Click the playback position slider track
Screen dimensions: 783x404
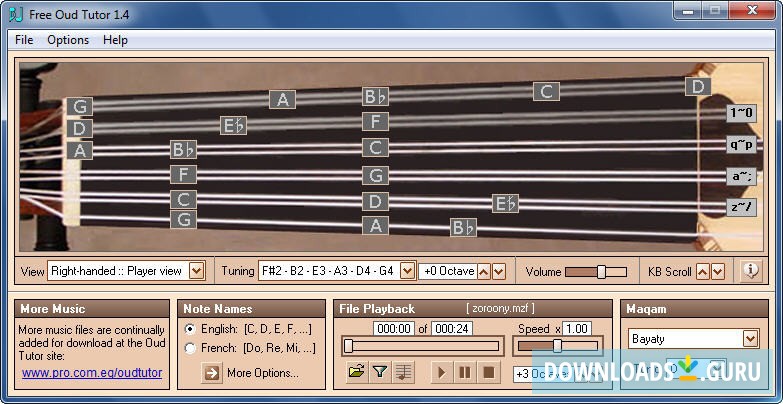[421, 346]
